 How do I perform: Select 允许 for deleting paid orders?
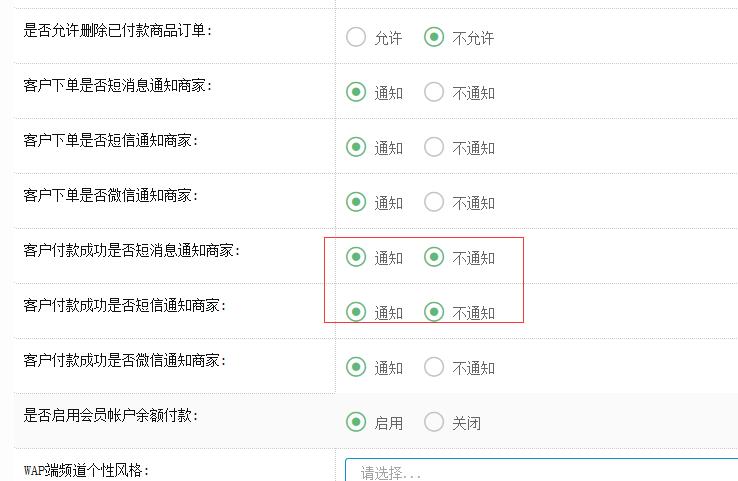coord(356,38)
